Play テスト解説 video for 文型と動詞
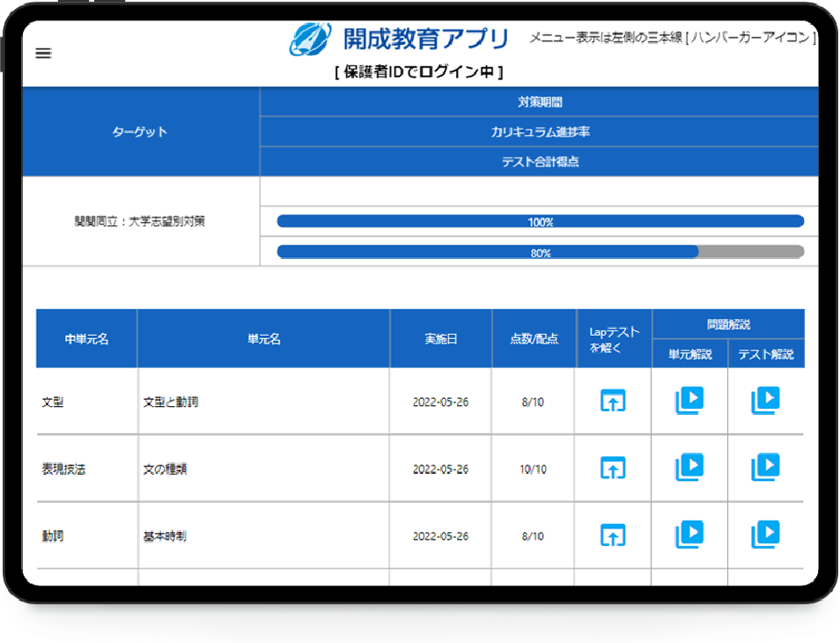The image size is (840, 643). (765, 401)
